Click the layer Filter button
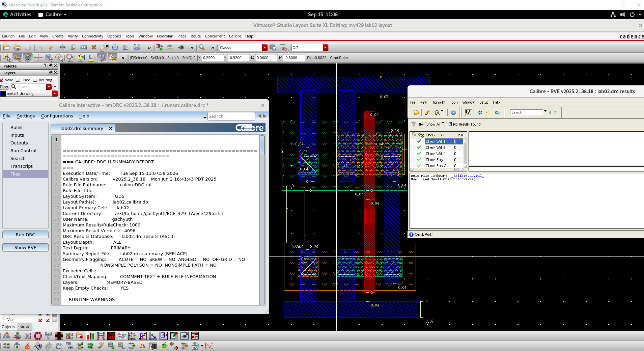Screen dimensions: 644x351 tap(4, 87)
